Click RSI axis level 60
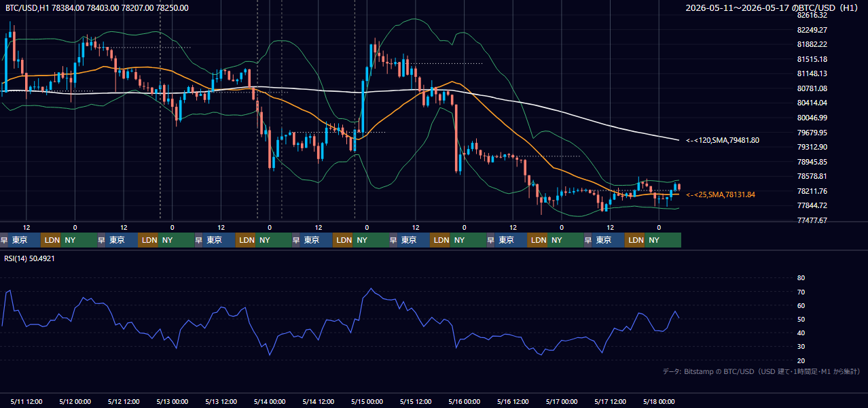The width and height of the screenshot is (868, 408). (801, 305)
